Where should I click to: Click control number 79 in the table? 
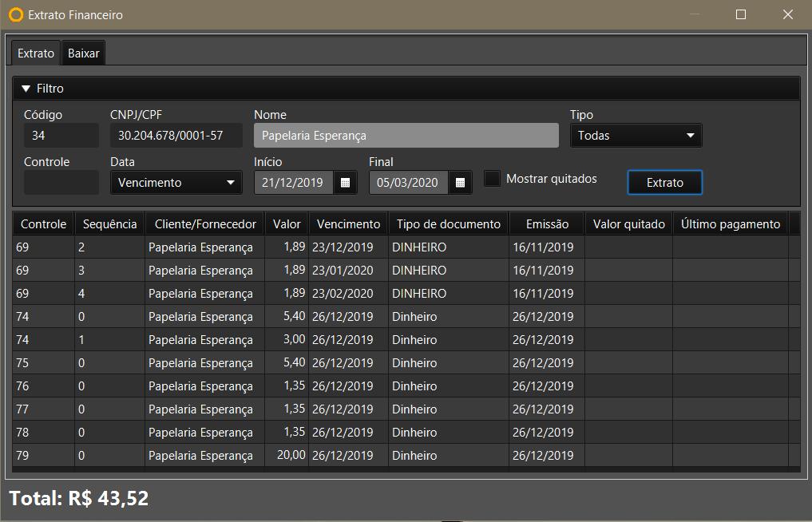[22, 456]
